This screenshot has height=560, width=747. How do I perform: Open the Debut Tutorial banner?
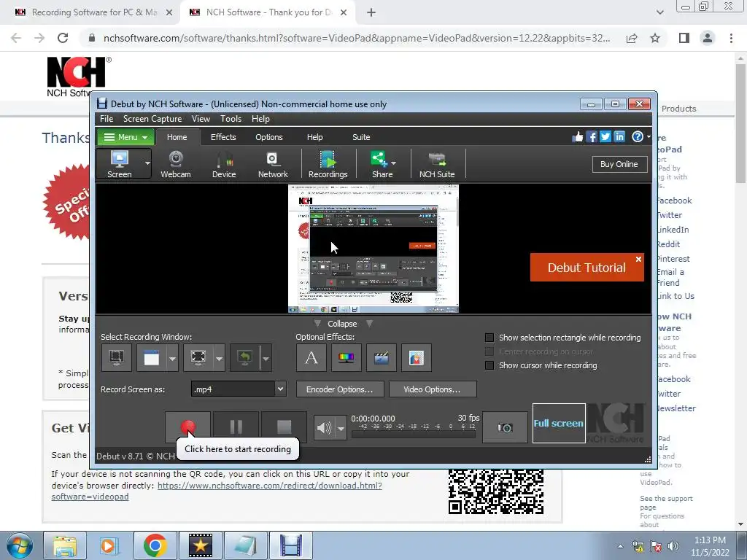[x=587, y=268]
